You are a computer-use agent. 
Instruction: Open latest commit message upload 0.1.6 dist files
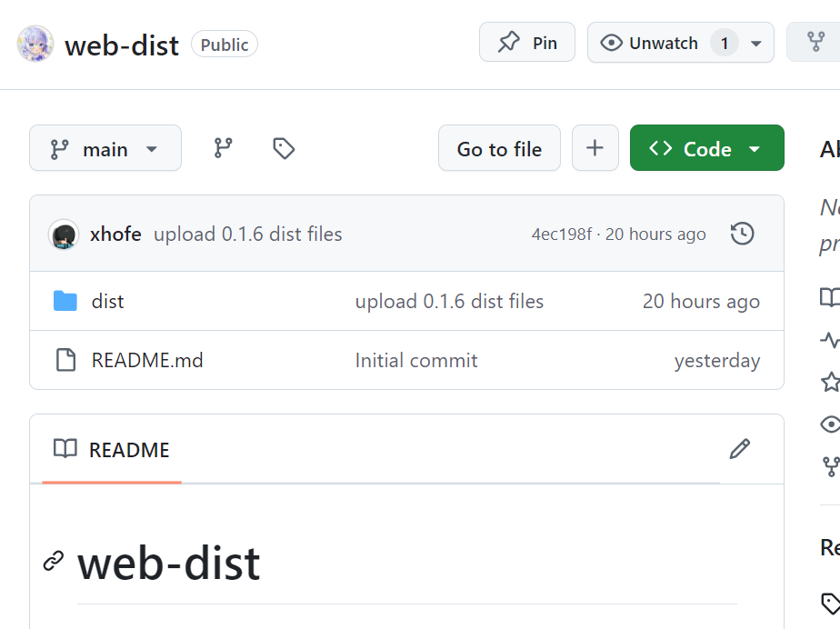(248, 235)
